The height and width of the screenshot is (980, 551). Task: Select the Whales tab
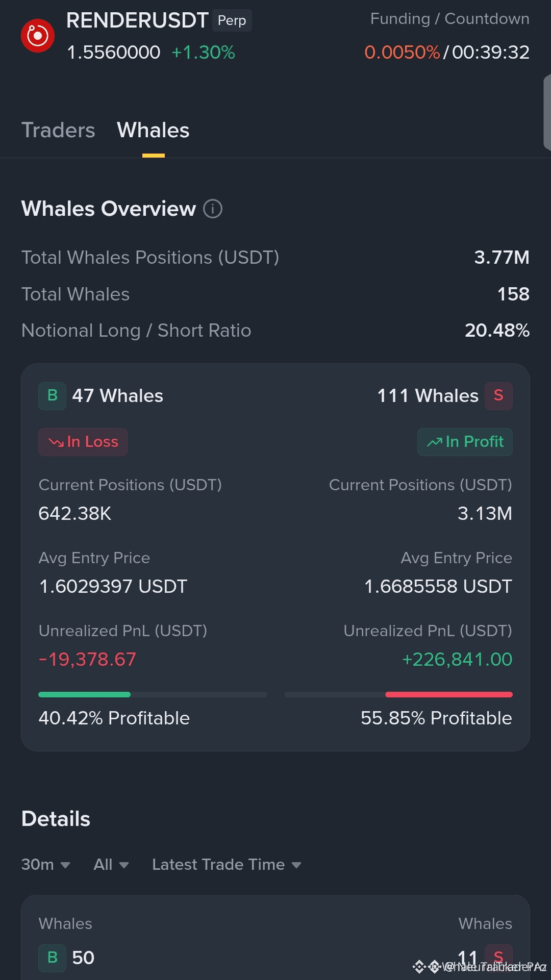tap(153, 131)
